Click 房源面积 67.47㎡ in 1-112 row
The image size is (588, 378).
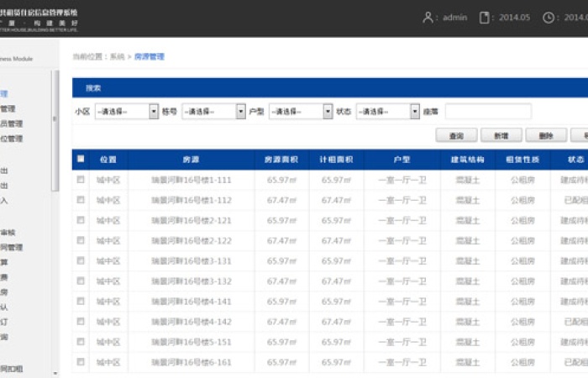(x=281, y=200)
